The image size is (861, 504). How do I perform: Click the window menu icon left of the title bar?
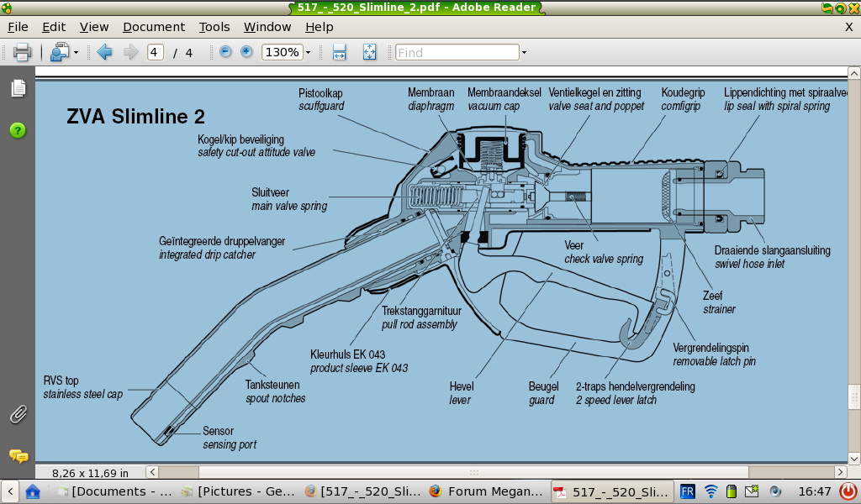[6, 8]
